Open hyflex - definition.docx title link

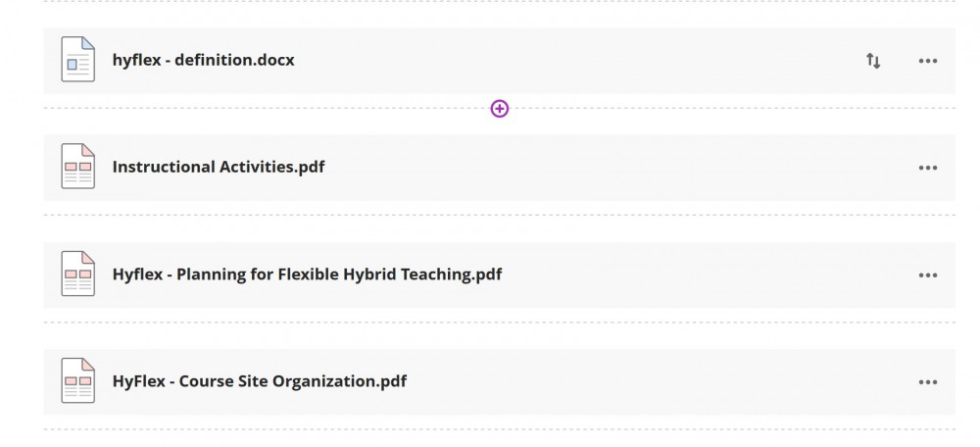pyautogui.click(x=203, y=60)
